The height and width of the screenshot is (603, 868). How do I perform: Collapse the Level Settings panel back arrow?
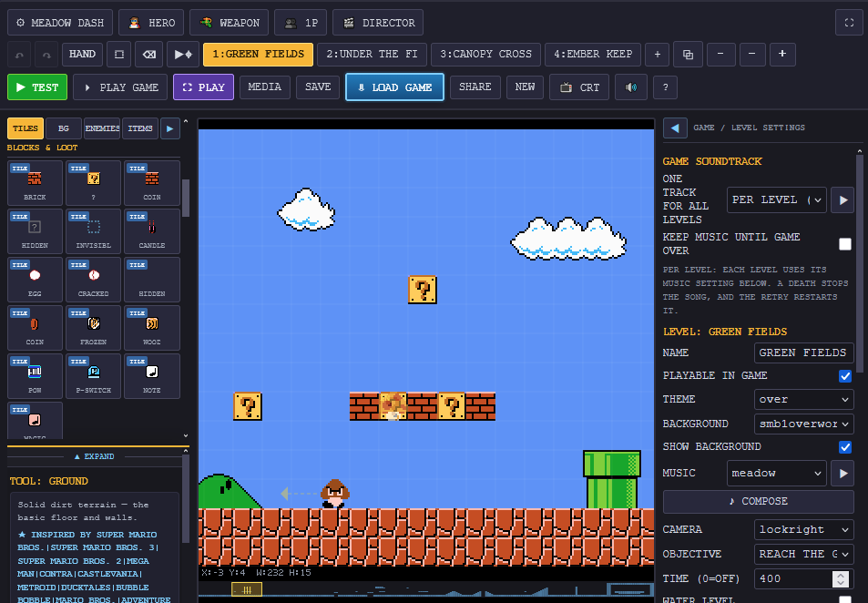coord(675,128)
